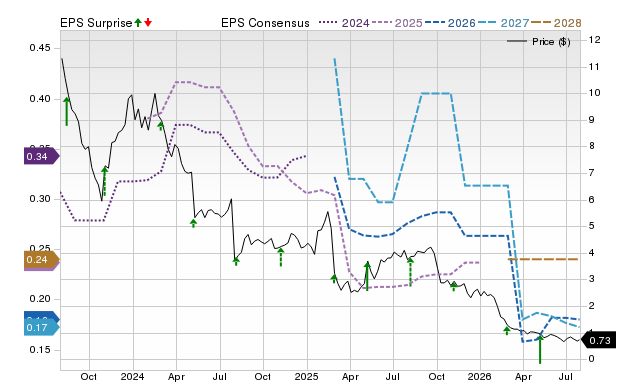Select the 2028 consensus legend entry
Viewport: 640px width, 382px height.
coord(556,23)
